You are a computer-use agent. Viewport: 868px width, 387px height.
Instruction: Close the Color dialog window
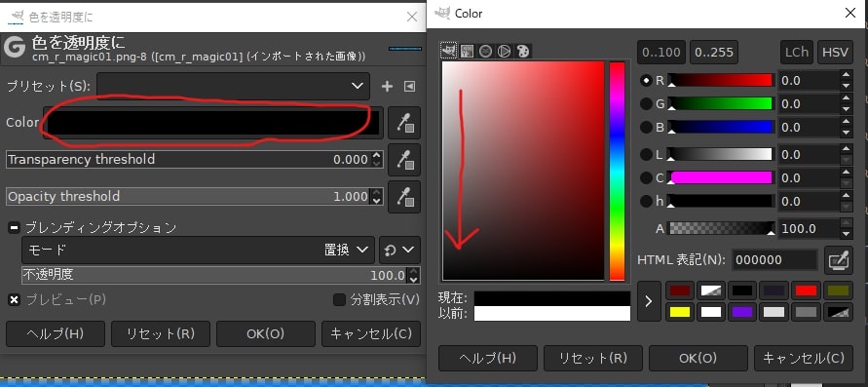(x=850, y=13)
